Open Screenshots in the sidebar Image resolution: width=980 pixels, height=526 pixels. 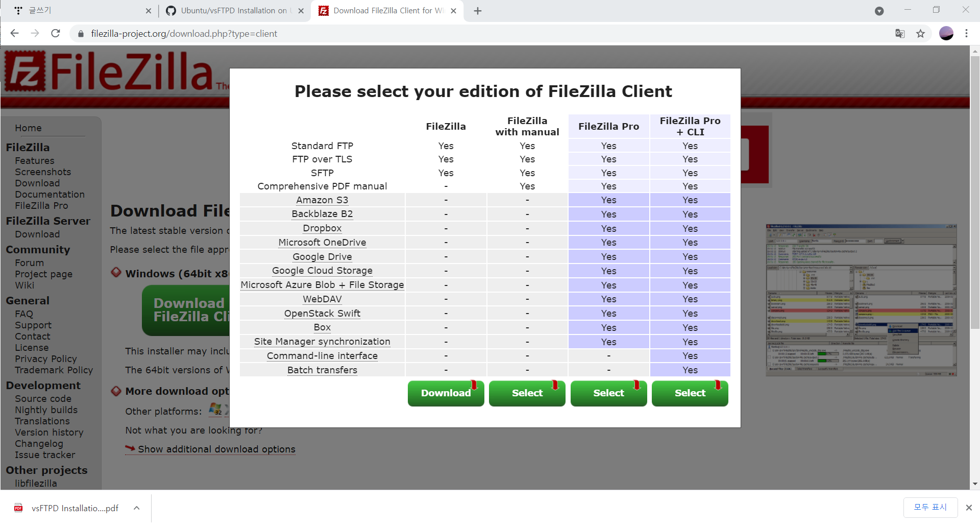click(x=43, y=172)
